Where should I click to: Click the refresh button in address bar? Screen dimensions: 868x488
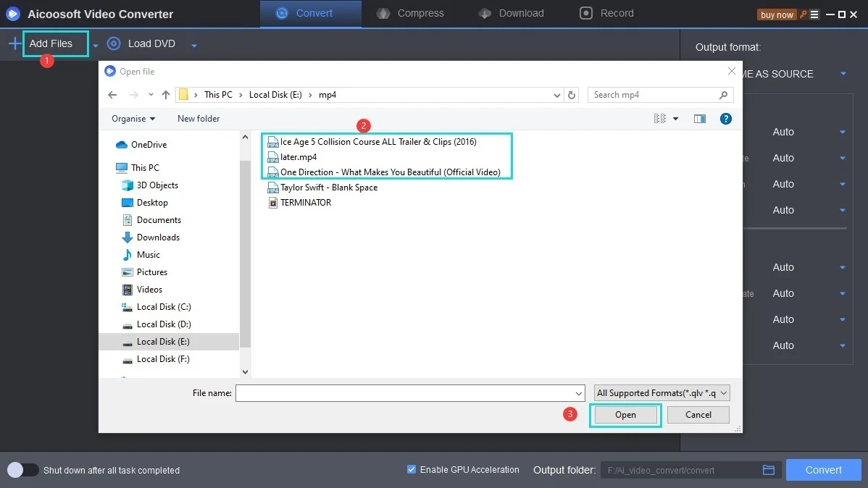[572, 95]
